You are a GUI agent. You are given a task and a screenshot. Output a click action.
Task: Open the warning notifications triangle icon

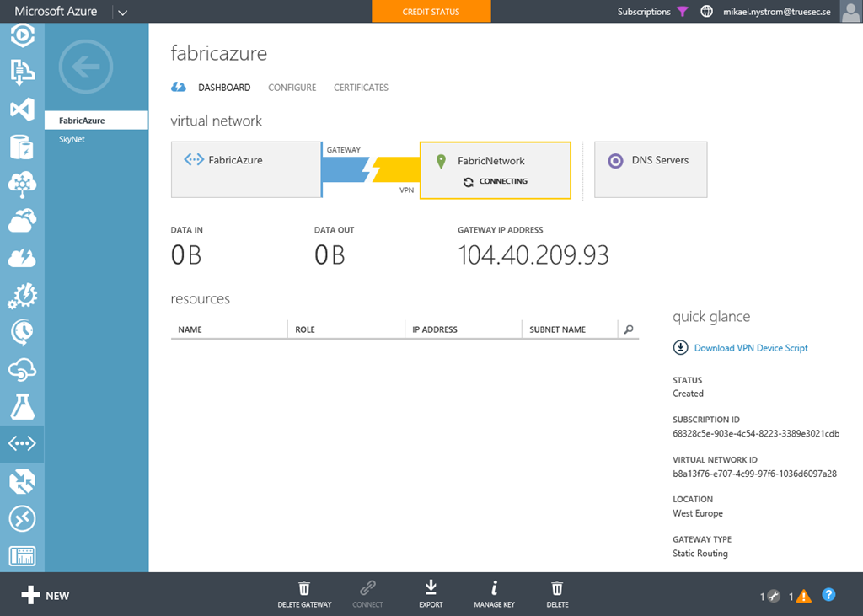[804, 596]
